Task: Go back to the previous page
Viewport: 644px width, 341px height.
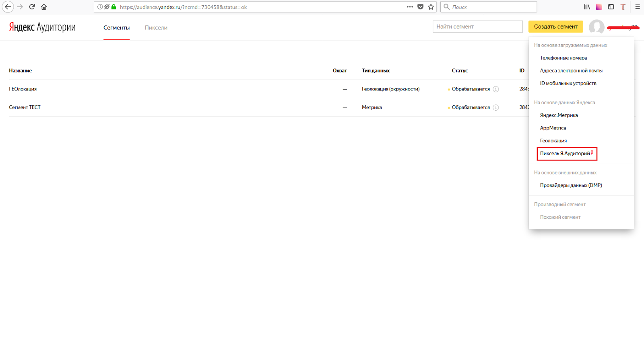Action: (8, 7)
